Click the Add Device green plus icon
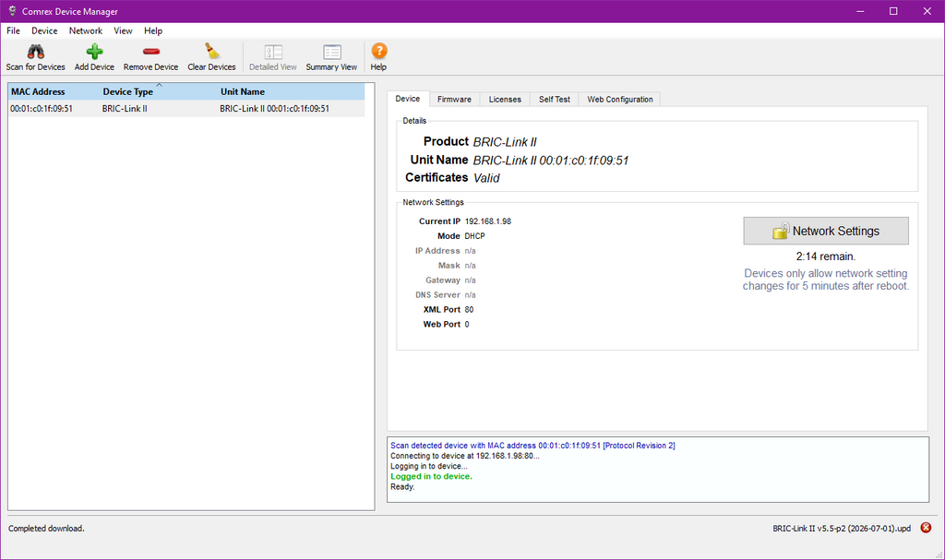Viewport: 945px width, 560px height. click(x=94, y=52)
